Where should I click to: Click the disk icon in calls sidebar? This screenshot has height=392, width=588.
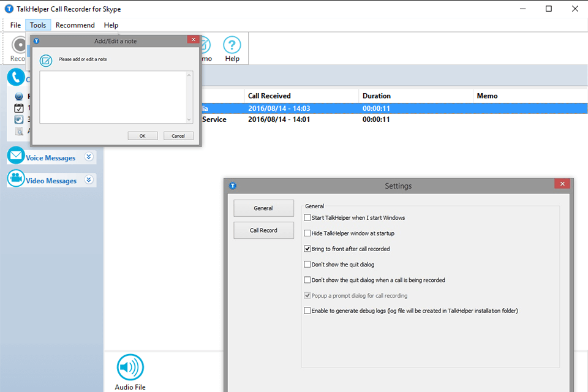(x=19, y=119)
